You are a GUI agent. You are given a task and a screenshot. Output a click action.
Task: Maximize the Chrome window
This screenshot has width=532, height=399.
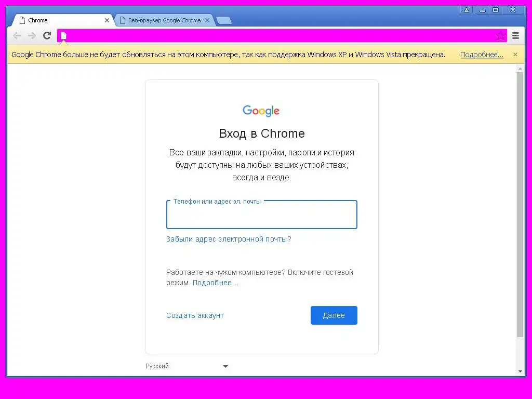[x=496, y=10]
